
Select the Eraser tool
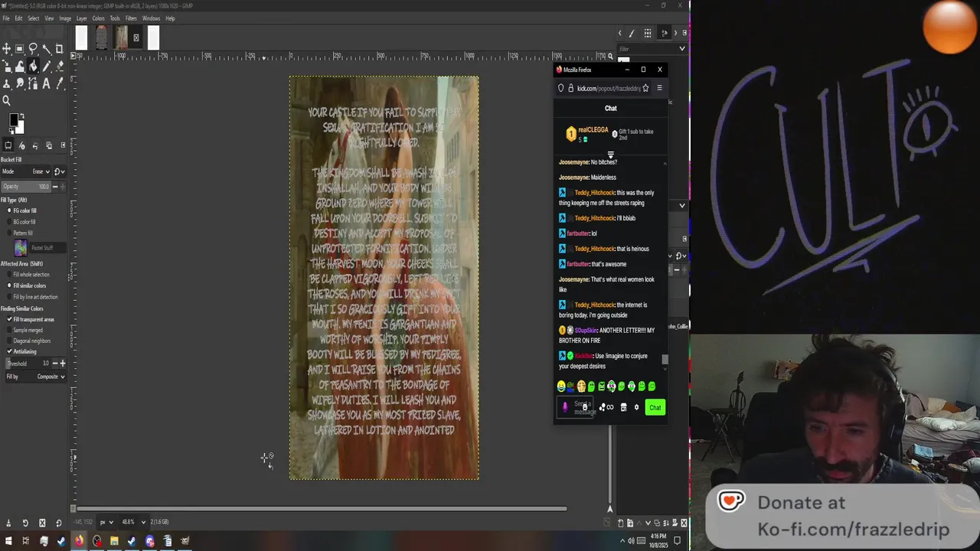click(x=59, y=67)
